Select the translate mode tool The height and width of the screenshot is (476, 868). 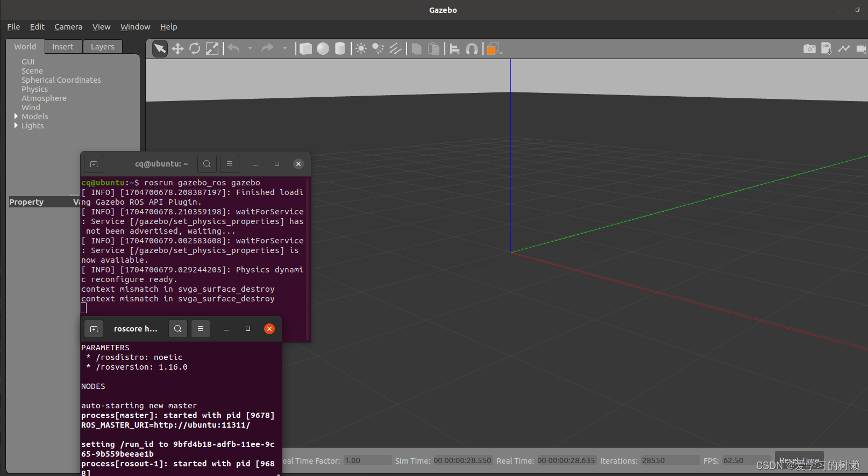177,49
